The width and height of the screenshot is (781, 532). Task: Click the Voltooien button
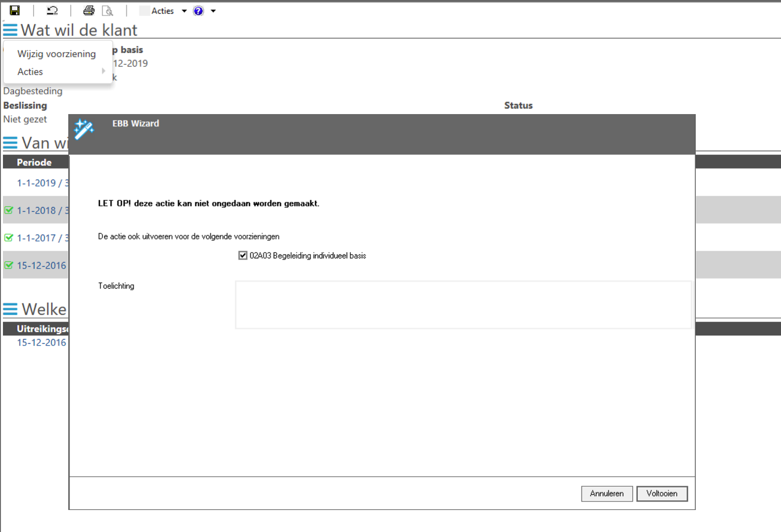click(x=661, y=494)
